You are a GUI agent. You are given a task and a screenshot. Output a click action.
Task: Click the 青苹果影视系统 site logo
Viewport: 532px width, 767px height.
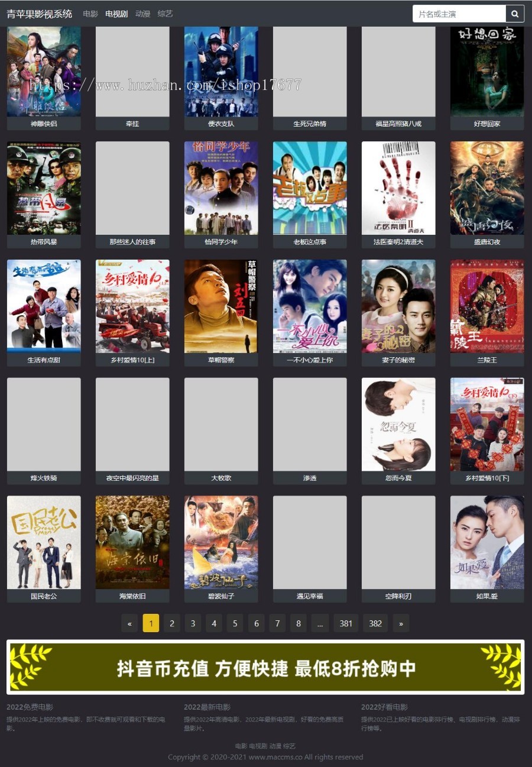click(40, 14)
